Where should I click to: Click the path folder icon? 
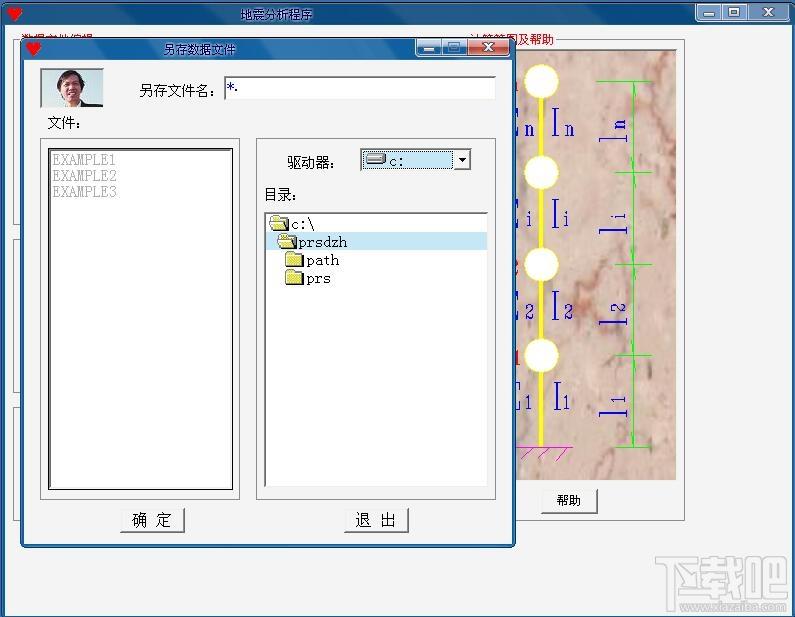[x=294, y=260]
